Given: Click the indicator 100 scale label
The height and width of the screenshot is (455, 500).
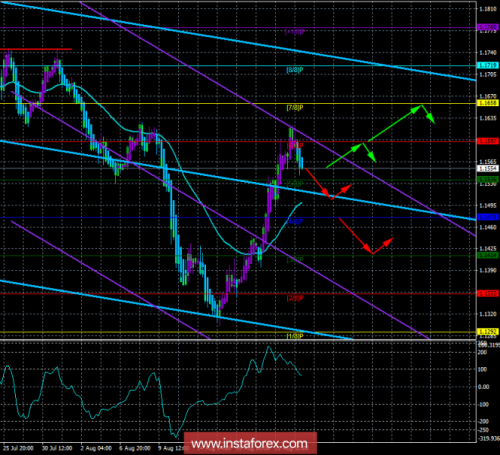Looking at the screenshot, I should tap(482, 369).
